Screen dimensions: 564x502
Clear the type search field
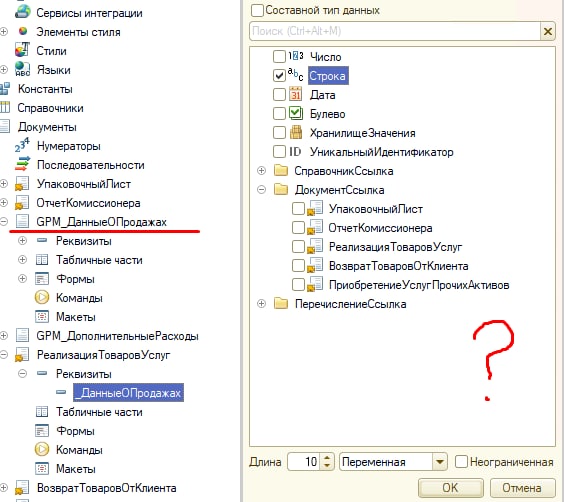pos(548,31)
